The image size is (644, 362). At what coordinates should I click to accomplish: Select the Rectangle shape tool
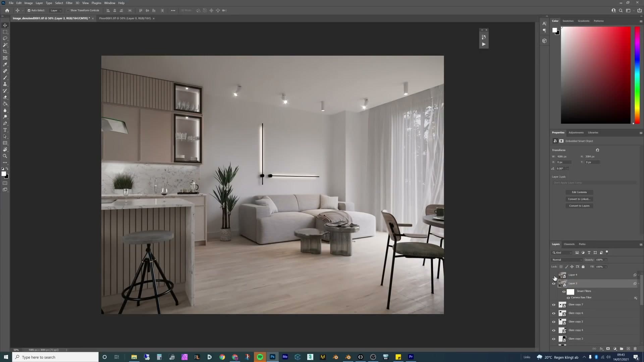coord(5,143)
